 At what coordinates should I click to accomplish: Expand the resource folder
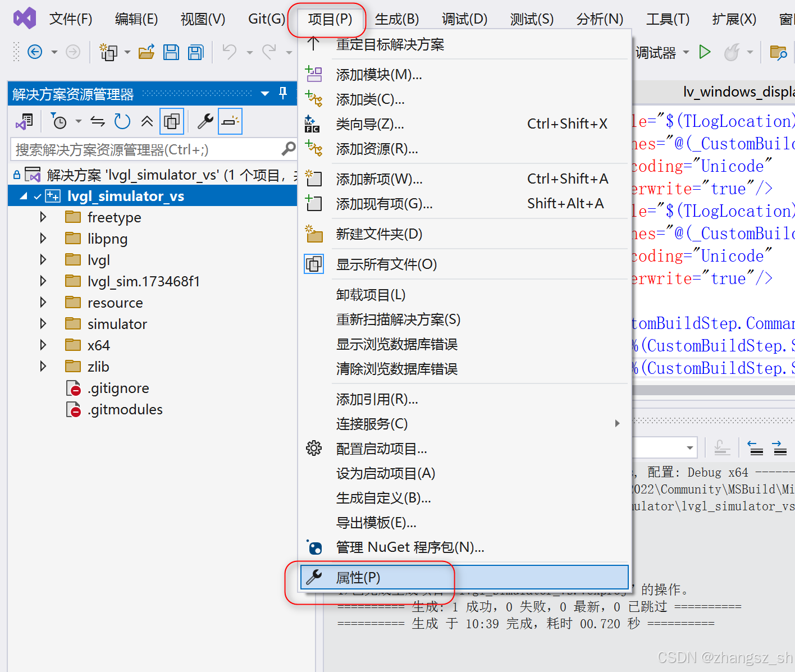43,303
